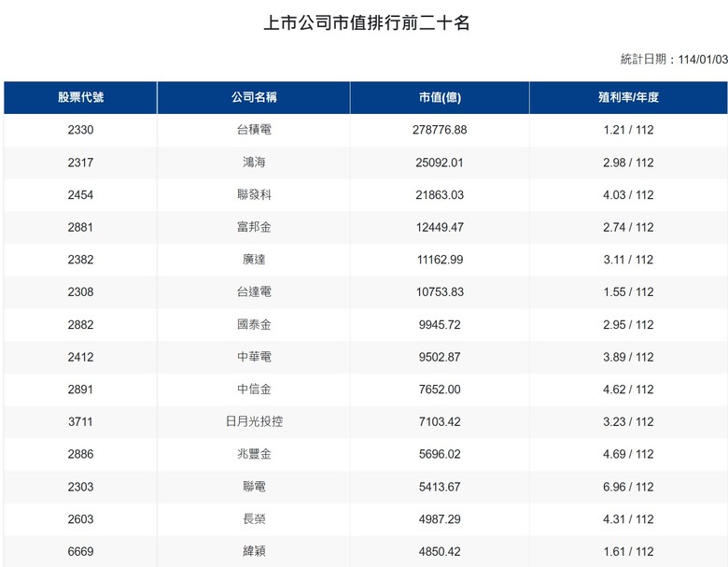
Task: Select stock code 2454
Action: click(x=80, y=195)
